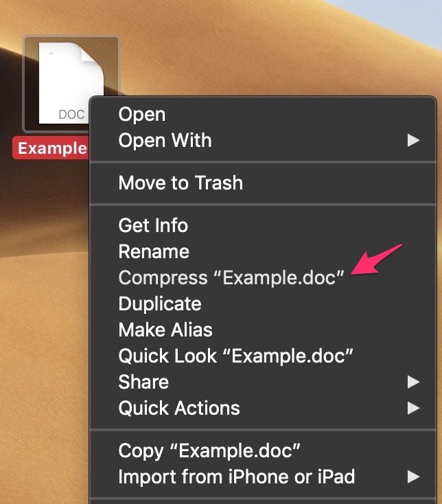
Task: Click the Share submenu arrow
Action: [x=413, y=382]
